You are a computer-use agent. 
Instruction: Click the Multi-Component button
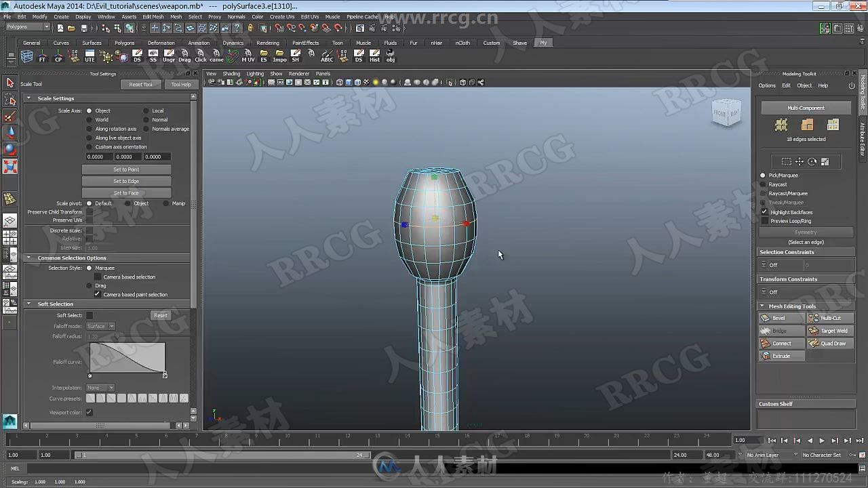(x=806, y=108)
